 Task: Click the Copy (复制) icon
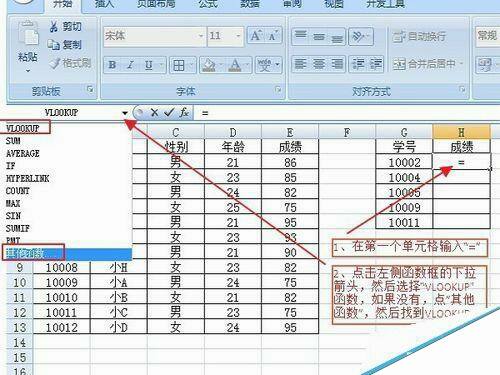coord(54,45)
